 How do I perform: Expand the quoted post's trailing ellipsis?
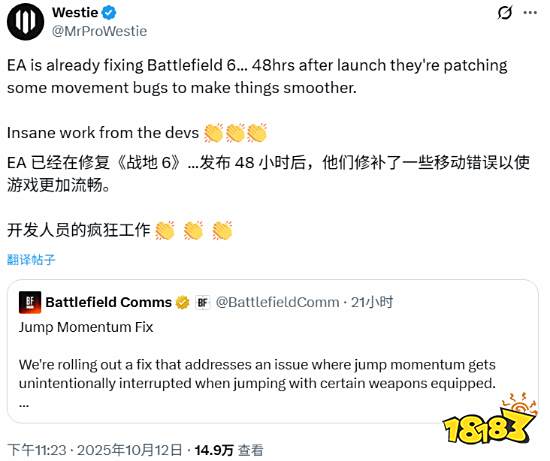coord(24,404)
